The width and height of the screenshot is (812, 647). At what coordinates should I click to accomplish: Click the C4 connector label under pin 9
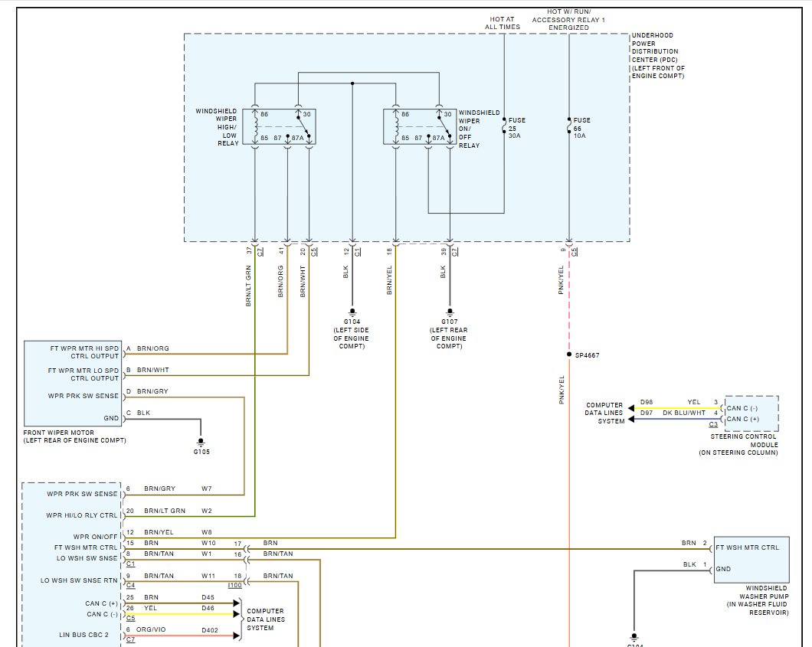(130, 586)
